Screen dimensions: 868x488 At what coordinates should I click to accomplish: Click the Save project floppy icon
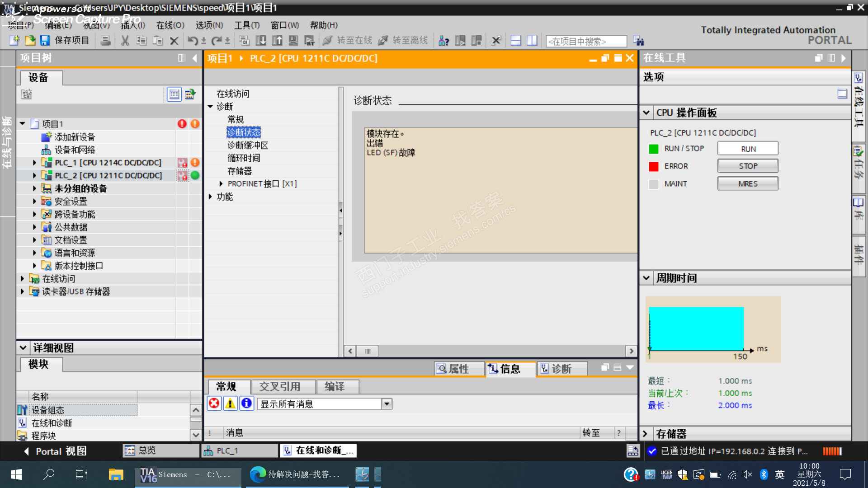pyautogui.click(x=45, y=41)
